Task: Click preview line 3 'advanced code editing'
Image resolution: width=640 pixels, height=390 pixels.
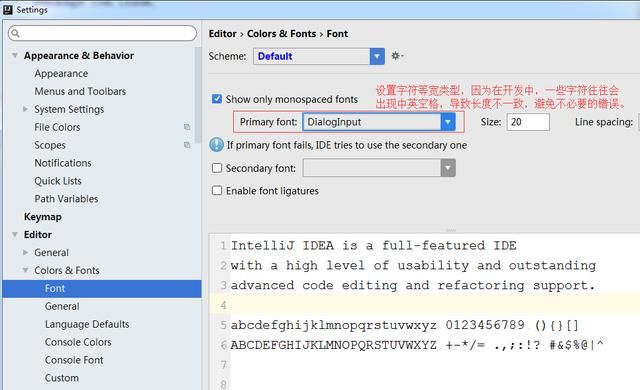Action: tap(413, 286)
